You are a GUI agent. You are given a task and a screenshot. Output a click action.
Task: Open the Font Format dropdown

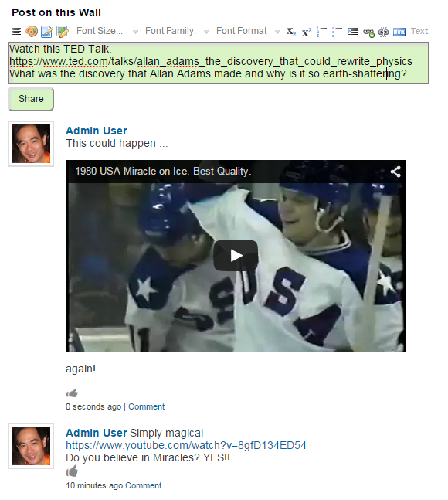pos(248,31)
